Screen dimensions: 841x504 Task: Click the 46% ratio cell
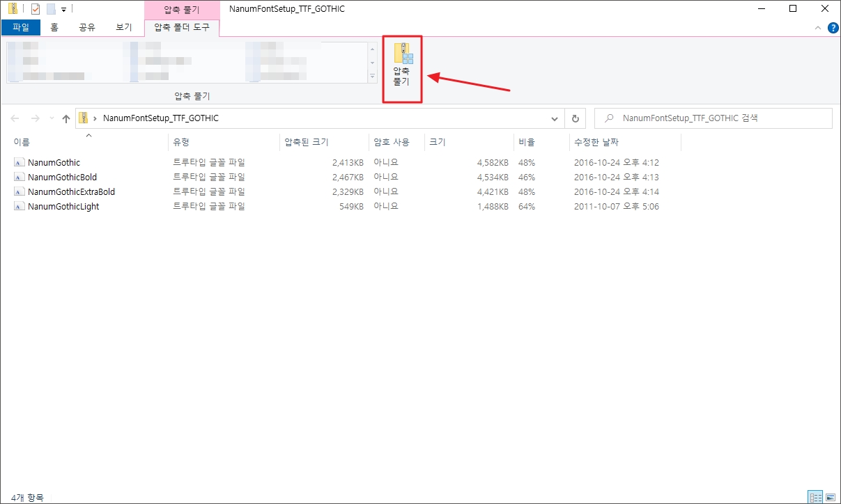[x=527, y=177]
